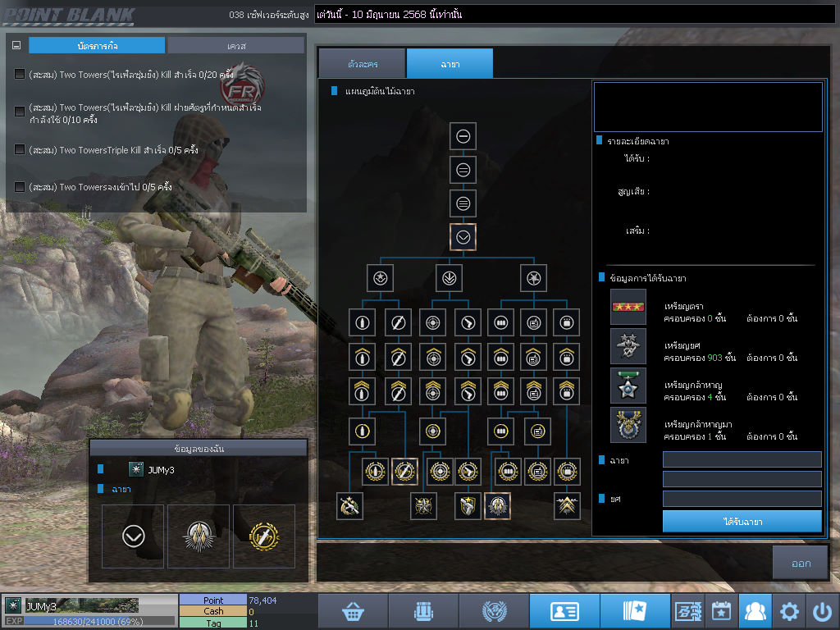Image resolution: width=840 pixels, height=630 pixels.
Task: Select the yellow-ring radio title icon
Action: (x=538, y=431)
